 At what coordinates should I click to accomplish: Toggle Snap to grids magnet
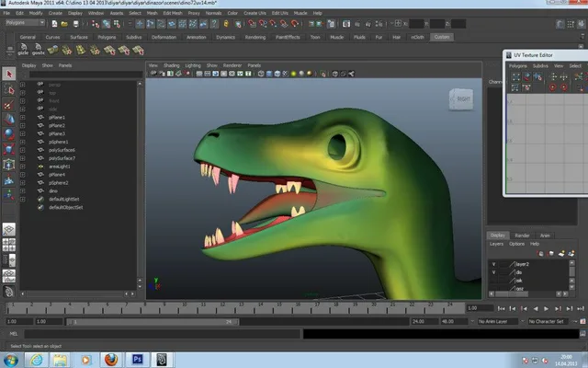tap(252, 24)
